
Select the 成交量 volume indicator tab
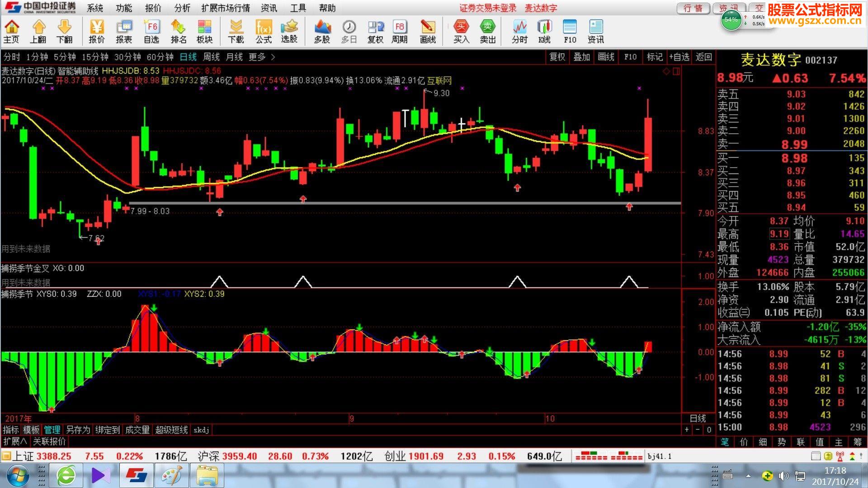click(x=137, y=430)
